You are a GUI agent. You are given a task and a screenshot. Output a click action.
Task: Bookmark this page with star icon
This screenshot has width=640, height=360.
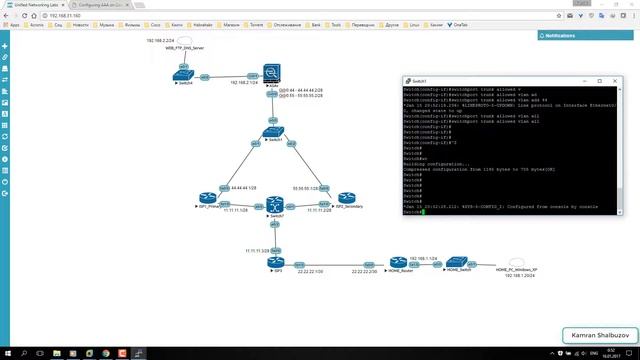[559, 16]
